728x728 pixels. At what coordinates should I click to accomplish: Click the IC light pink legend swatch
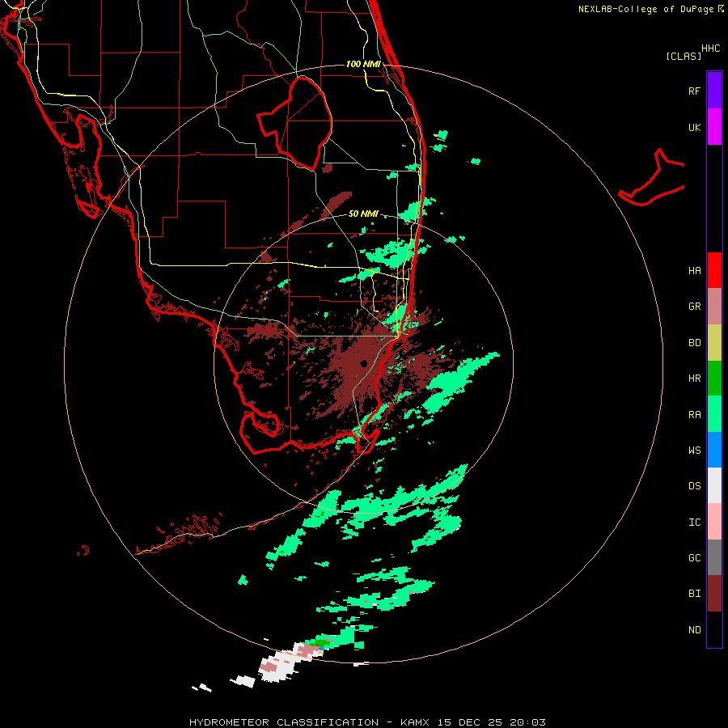[x=714, y=522]
